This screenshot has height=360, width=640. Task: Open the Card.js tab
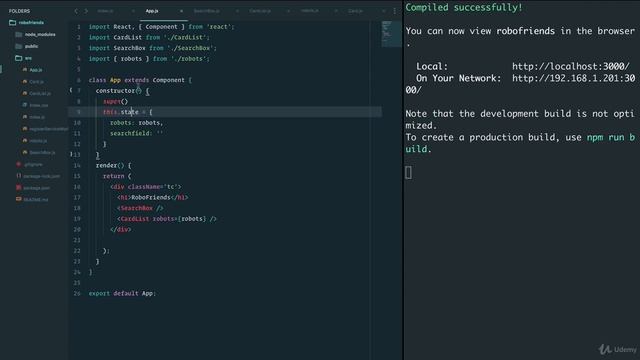[x=356, y=11]
